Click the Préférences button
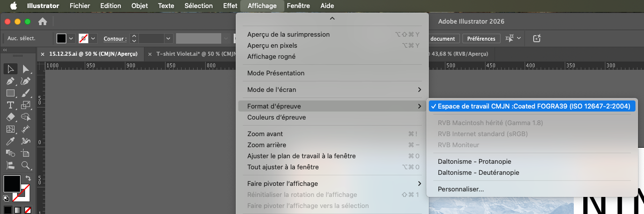This screenshot has width=644, height=214. 481,39
